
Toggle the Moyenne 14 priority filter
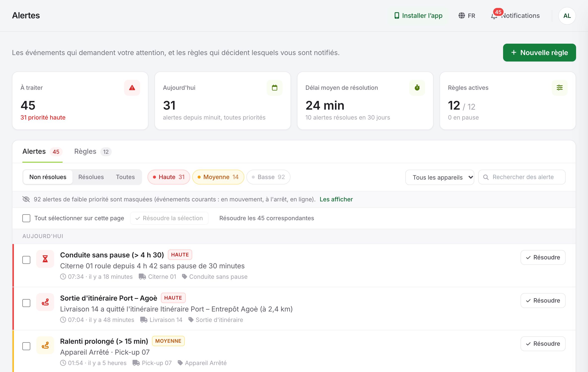point(218,177)
